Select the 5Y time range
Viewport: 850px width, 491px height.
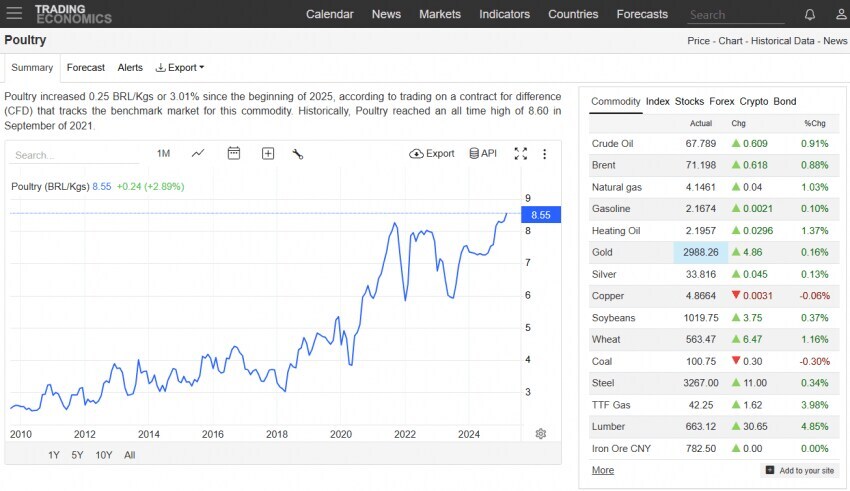77,455
